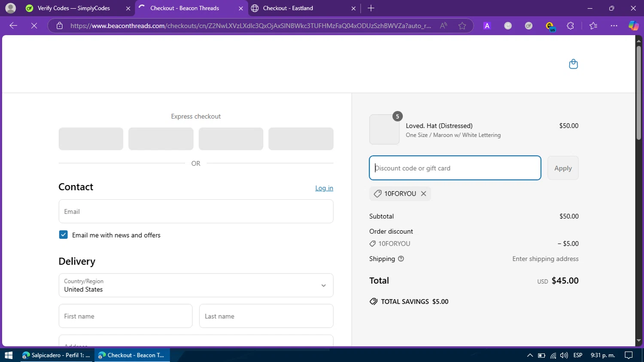Open browser Extensions puzzle icon

point(570,26)
